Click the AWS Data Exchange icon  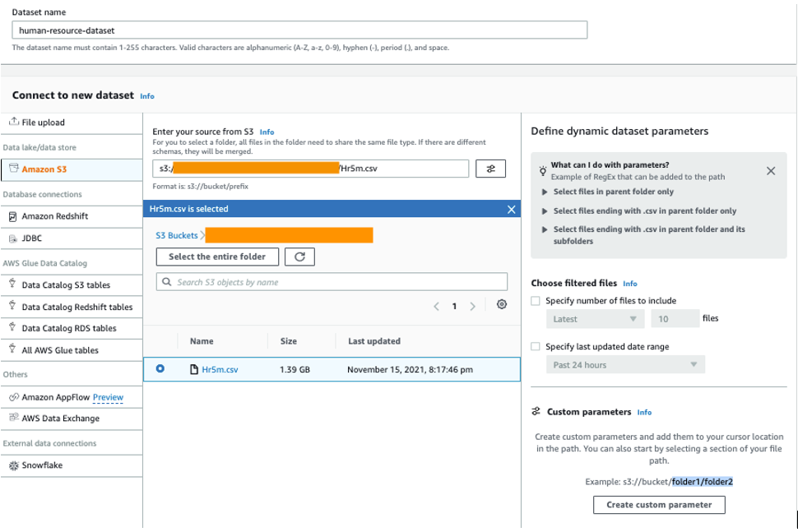point(14,418)
